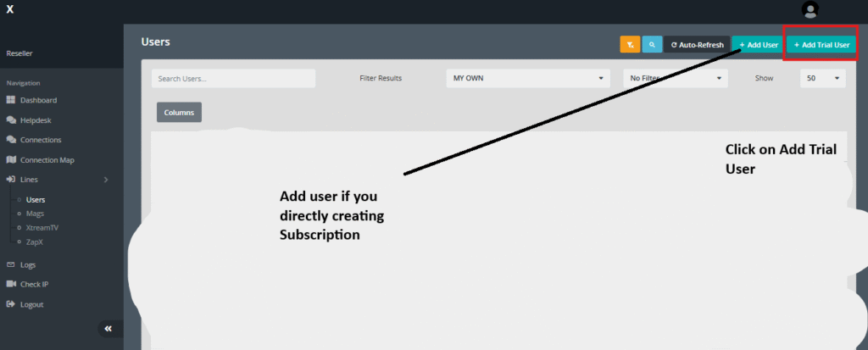Open the user profile avatar icon
This screenshot has width=868, height=350.
click(x=810, y=10)
